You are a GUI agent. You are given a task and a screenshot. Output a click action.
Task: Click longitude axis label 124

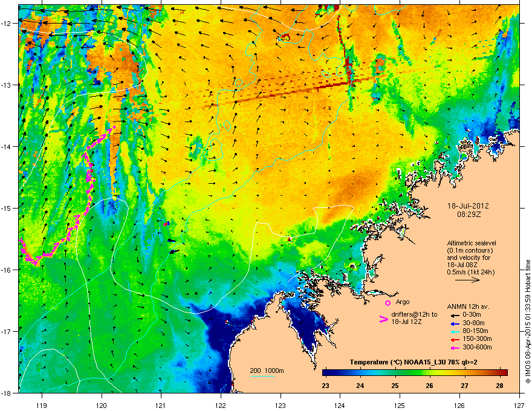click(340, 405)
